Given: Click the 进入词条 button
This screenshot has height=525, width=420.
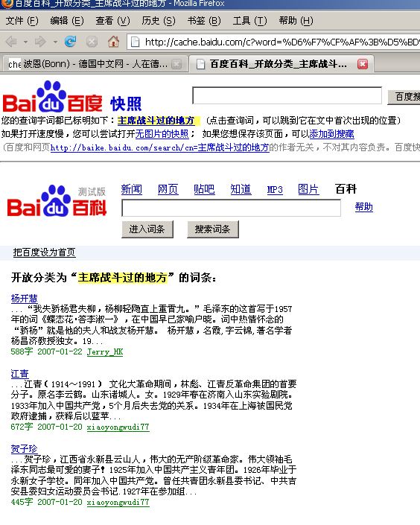Looking at the screenshot, I should [147, 229].
